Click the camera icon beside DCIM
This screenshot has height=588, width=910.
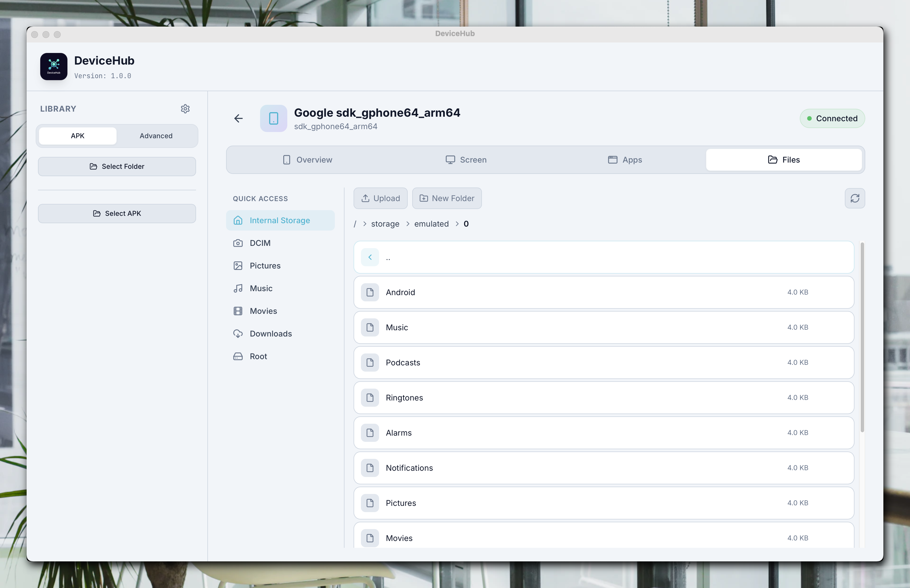pyautogui.click(x=238, y=243)
